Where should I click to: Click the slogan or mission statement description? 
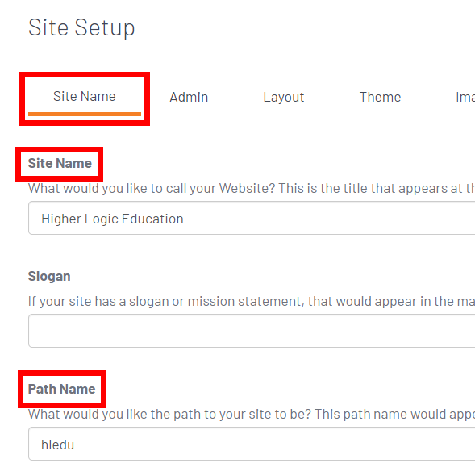[252, 302]
